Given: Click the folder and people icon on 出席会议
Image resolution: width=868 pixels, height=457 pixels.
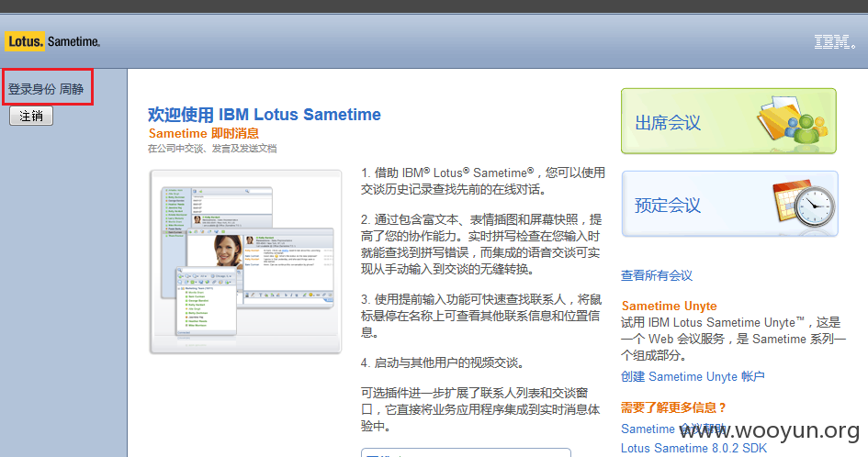Looking at the screenshot, I should tap(794, 120).
